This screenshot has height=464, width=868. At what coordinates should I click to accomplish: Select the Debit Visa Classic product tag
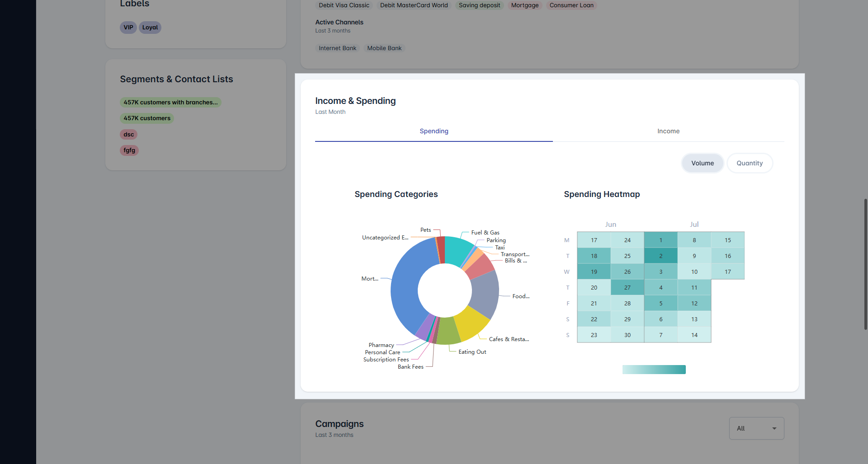pos(344,5)
